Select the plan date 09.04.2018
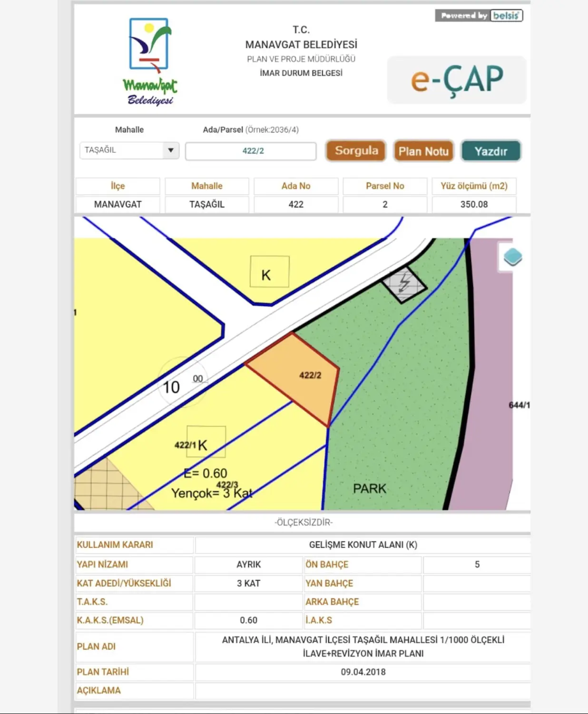Screen dimensions: 588x714 363,672
